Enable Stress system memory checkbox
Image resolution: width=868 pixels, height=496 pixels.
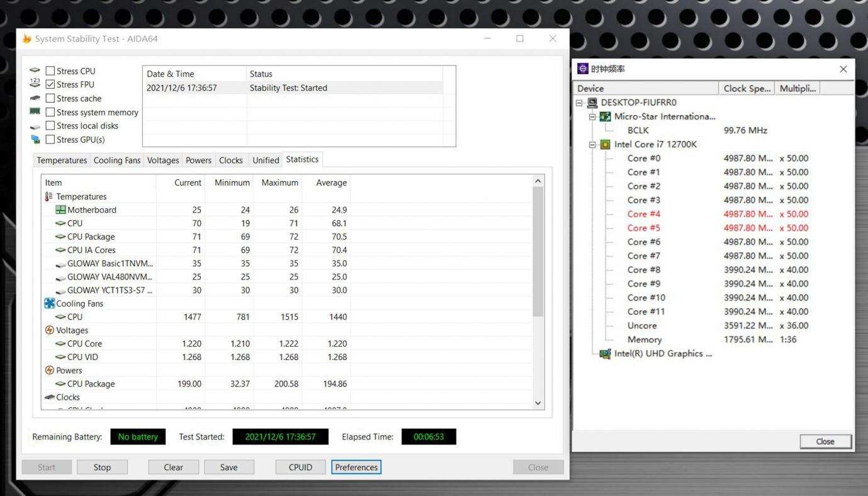[50, 112]
